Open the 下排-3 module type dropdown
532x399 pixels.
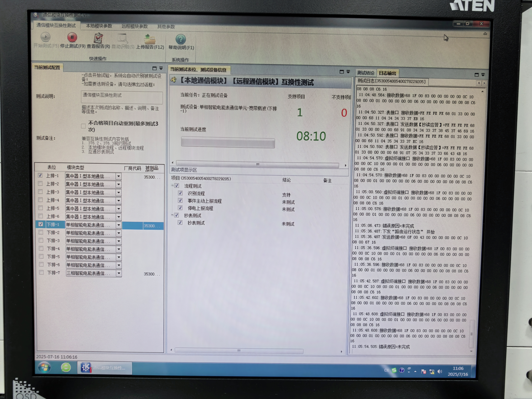tap(119, 241)
